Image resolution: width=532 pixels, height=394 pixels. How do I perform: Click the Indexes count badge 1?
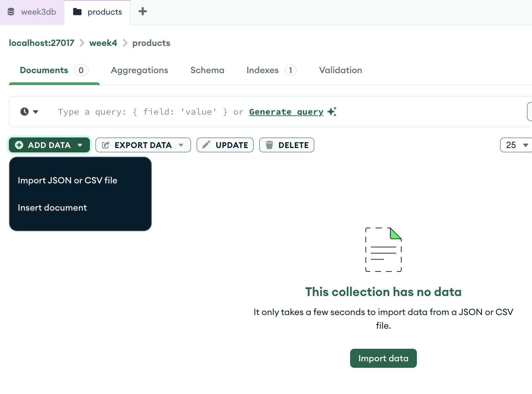(x=291, y=70)
